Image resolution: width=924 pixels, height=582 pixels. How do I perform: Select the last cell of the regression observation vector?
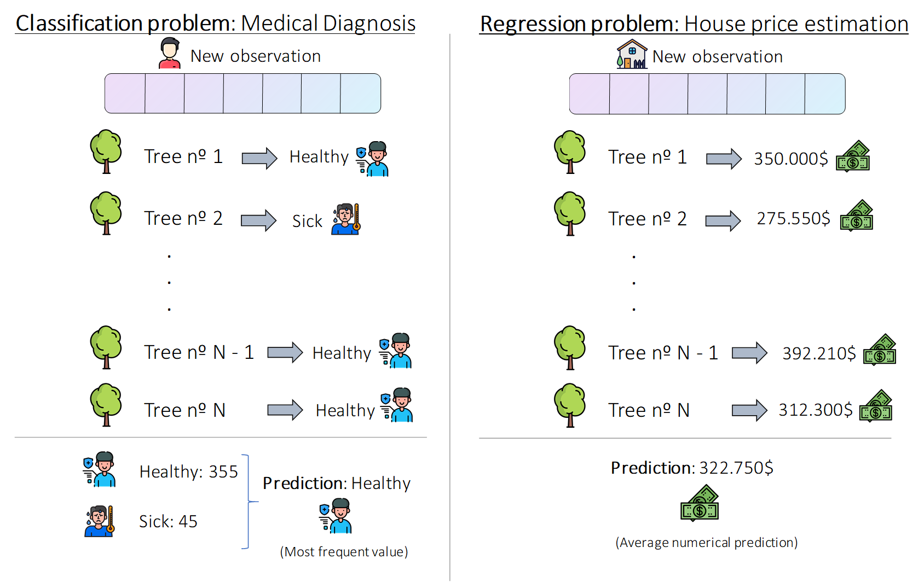[x=825, y=94]
